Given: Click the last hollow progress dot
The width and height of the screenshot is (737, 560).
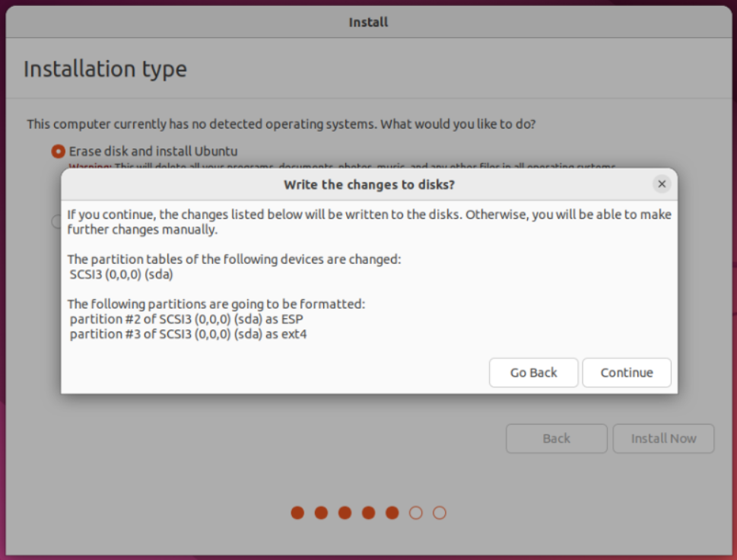Looking at the screenshot, I should tap(439, 513).
